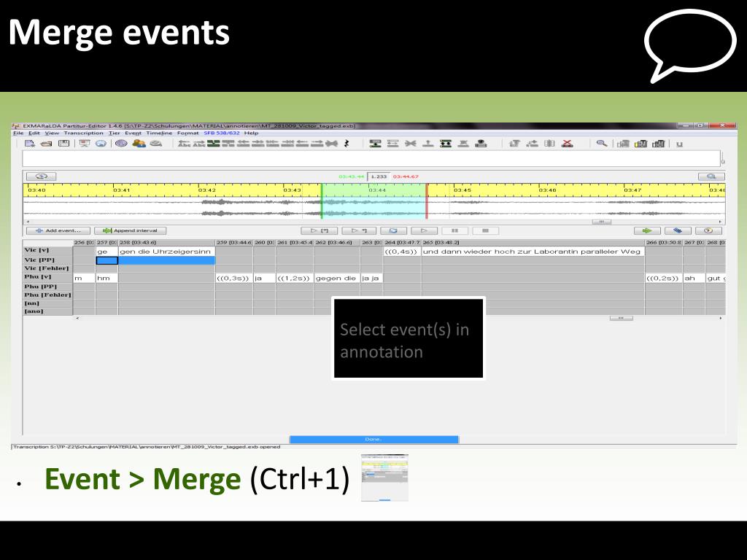Open the Transcription menu
The image size is (747, 560).
(83, 133)
